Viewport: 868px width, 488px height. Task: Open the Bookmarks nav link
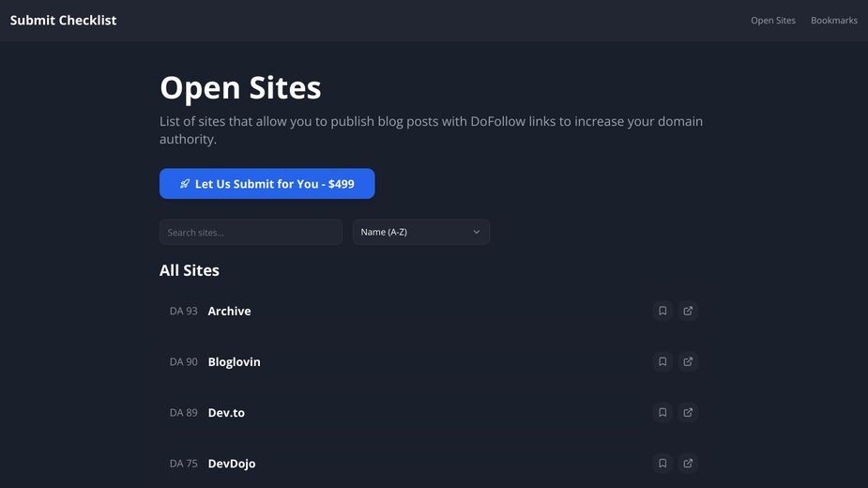(833, 21)
